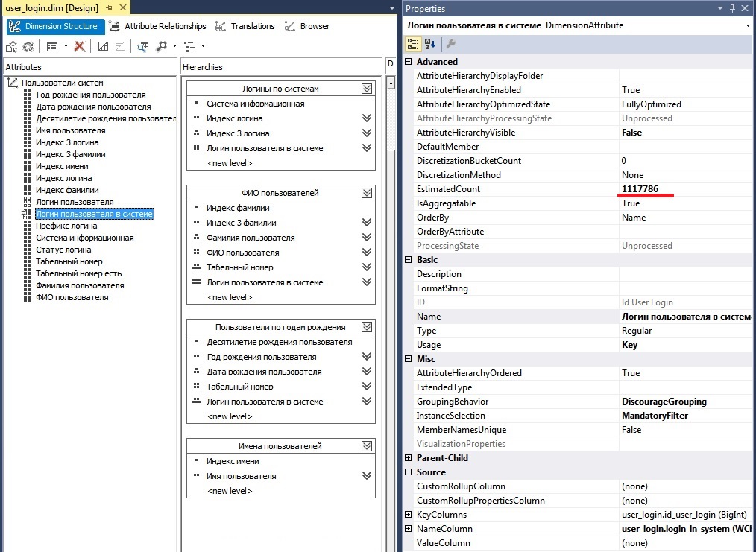Collapse the Advanced properties section
Image resolution: width=756 pixels, height=552 pixels.
pyautogui.click(x=409, y=62)
